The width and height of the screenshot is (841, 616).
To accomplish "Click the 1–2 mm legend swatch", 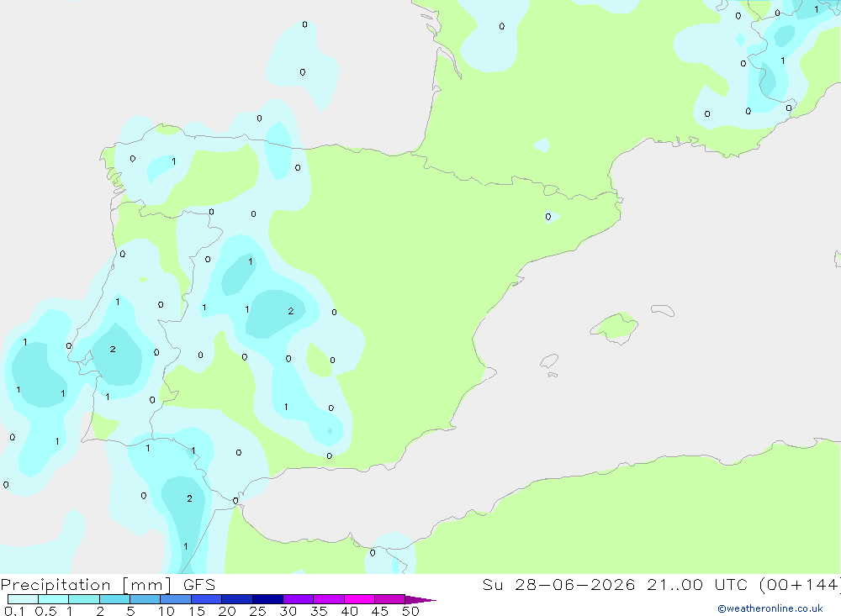I will tap(83, 599).
